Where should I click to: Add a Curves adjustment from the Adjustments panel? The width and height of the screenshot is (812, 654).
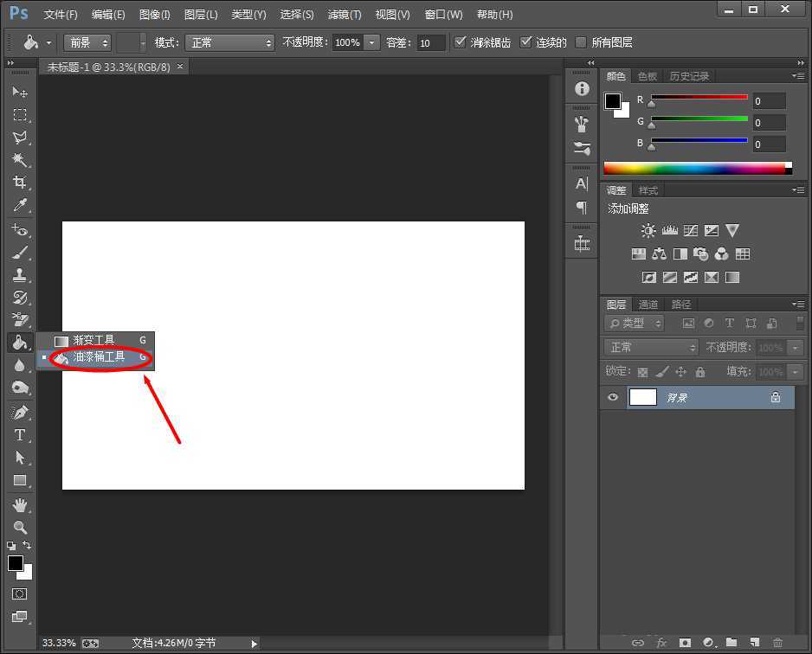(x=690, y=230)
